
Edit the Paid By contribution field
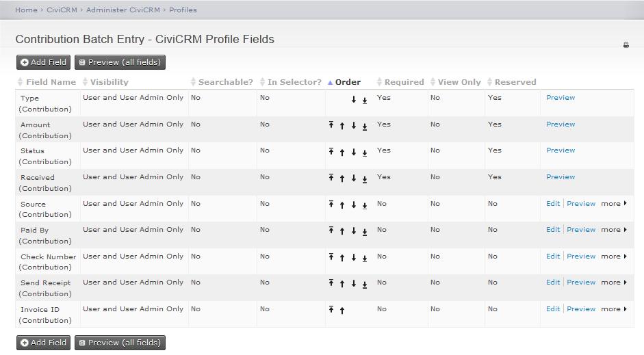(553, 230)
